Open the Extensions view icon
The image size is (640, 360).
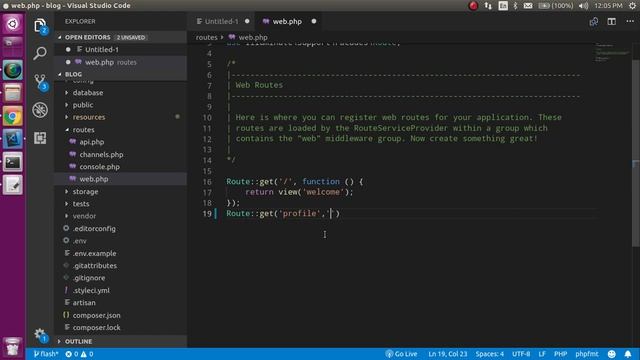[x=40, y=138]
